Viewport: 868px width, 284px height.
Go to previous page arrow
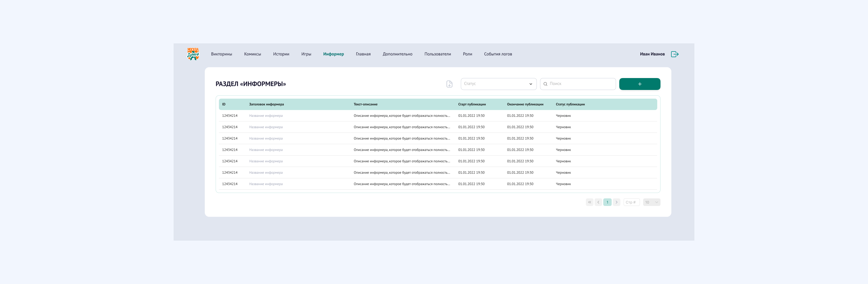[x=598, y=202]
